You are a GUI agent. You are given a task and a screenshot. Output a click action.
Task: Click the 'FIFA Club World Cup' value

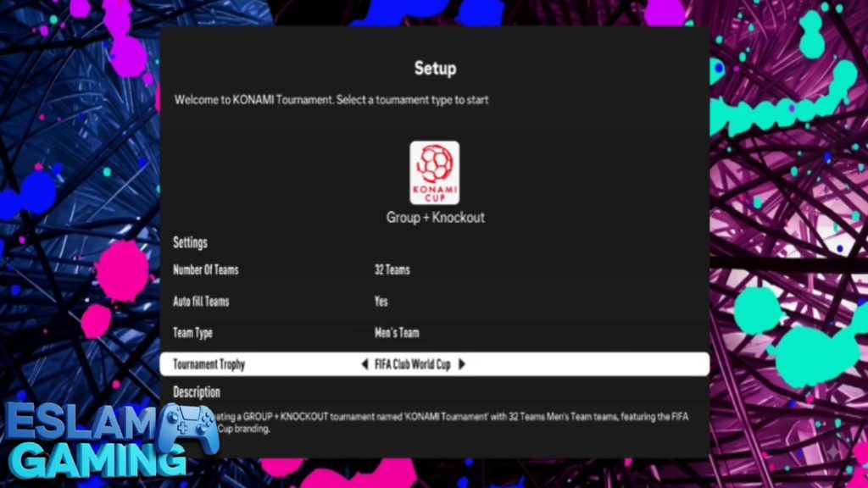click(413, 364)
